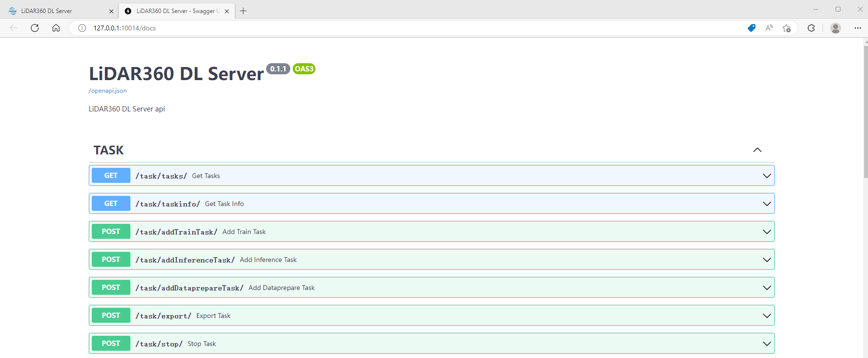This screenshot has width=868, height=358.
Task: Click the LiDAR360 DL Server page title
Action: pos(176,74)
